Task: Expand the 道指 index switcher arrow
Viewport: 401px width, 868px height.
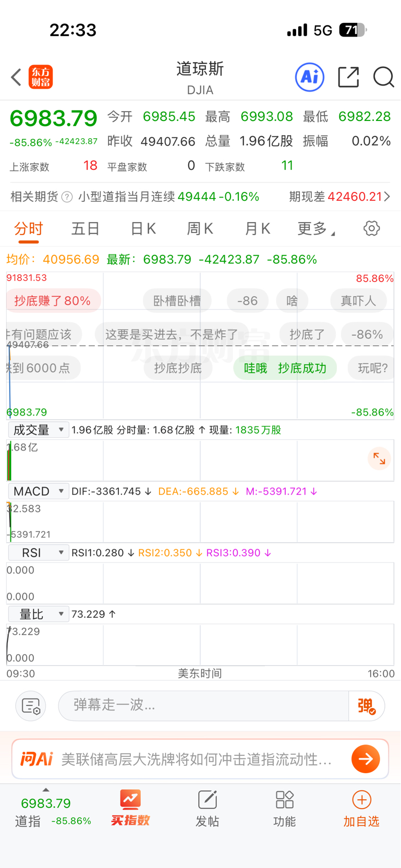Action: tap(46, 790)
